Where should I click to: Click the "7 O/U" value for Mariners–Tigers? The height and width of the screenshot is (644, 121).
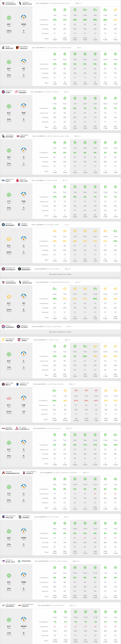(x=67, y=225)
